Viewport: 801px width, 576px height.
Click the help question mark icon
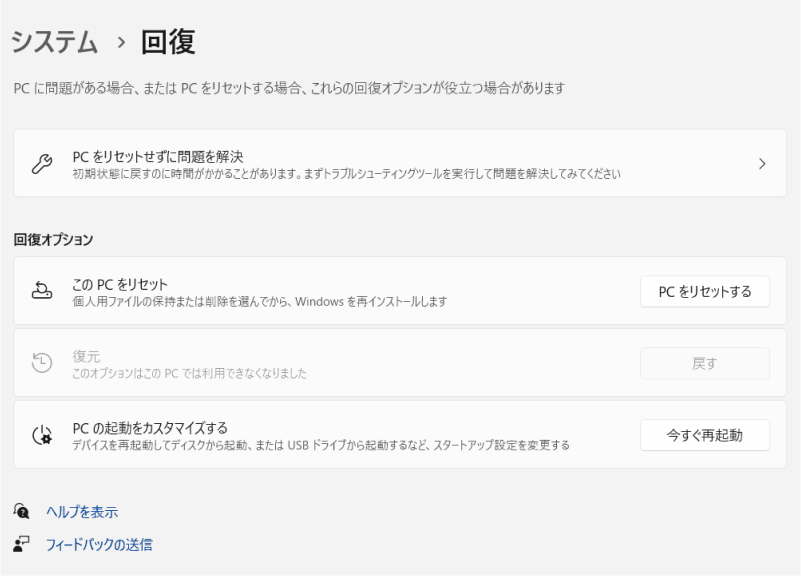[22, 512]
